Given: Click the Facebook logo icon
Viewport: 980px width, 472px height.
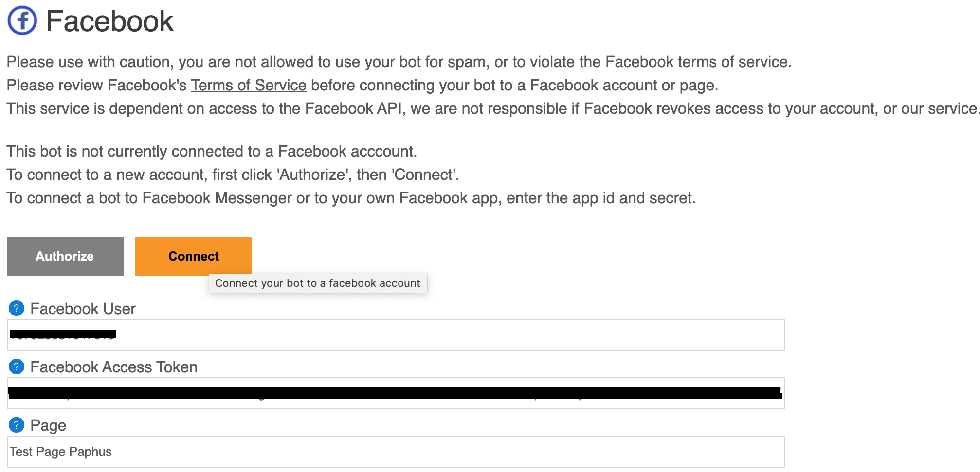Looking at the screenshot, I should (x=22, y=21).
